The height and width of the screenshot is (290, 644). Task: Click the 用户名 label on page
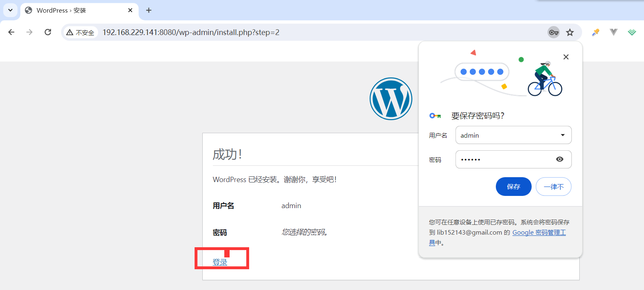[x=223, y=206]
